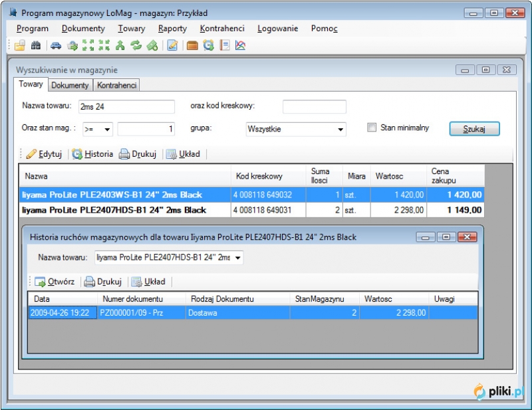Click the green merge arrow toolbar icon
The width and height of the screenshot is (532, 410).
pos(120,45)
